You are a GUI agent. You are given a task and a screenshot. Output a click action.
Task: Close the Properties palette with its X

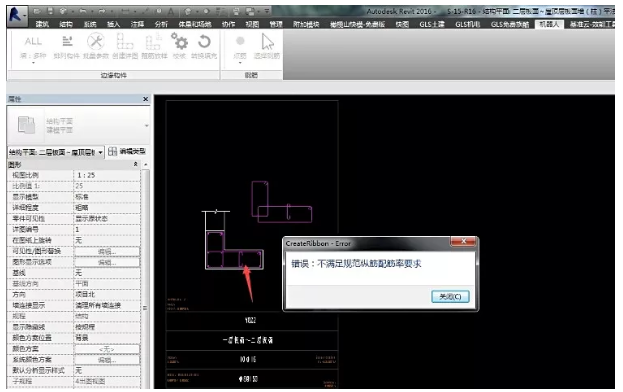145,99
